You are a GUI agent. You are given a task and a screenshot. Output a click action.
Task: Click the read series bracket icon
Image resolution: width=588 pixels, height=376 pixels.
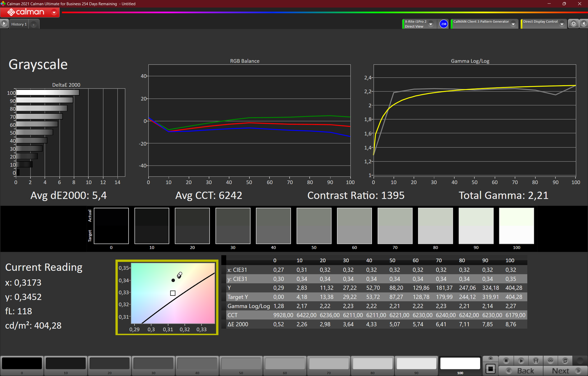point(536,361)
